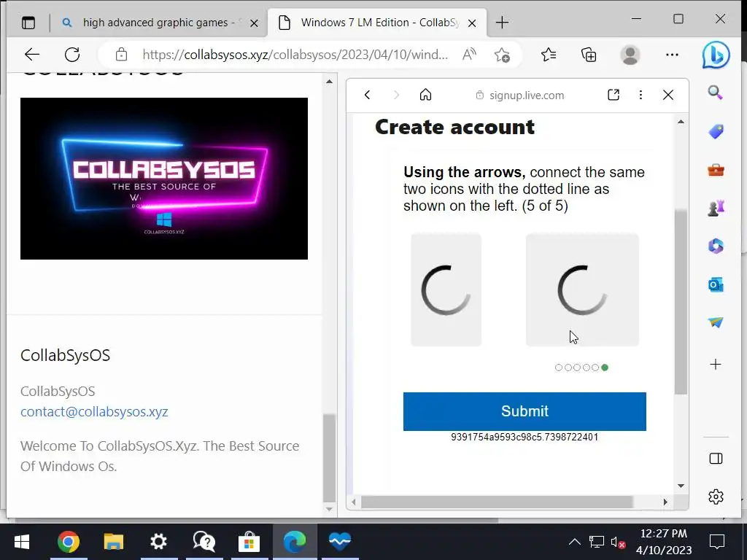Click the side pane vertical scrollbar thumb
The height and width of the screenshot is (560, 747).
point(681,301)
